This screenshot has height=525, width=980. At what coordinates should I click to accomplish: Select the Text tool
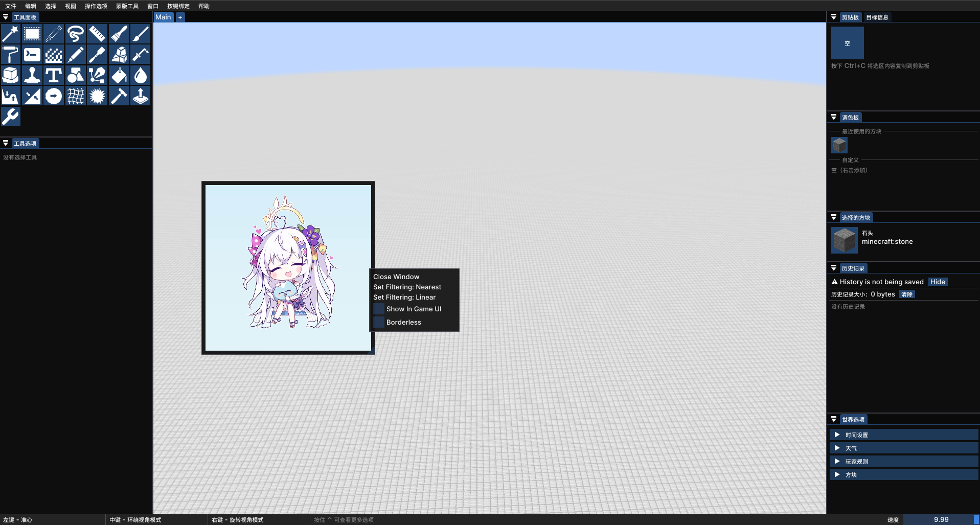pos(54,75)
